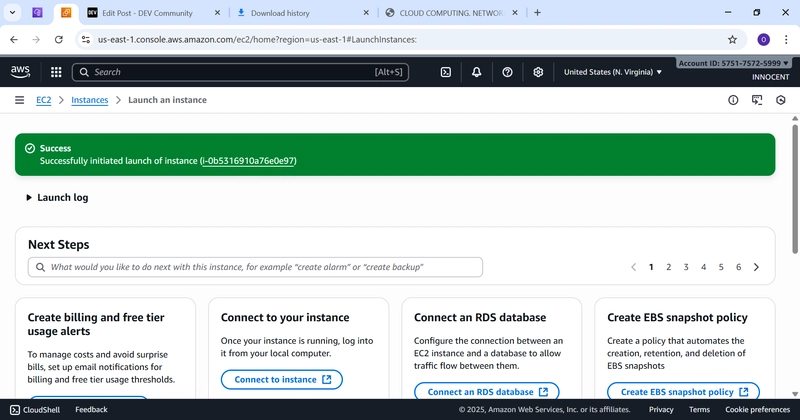Open the tab search dropdown arrow
The height and width of the screenshot is (420, 800).
tap(12, 13)
